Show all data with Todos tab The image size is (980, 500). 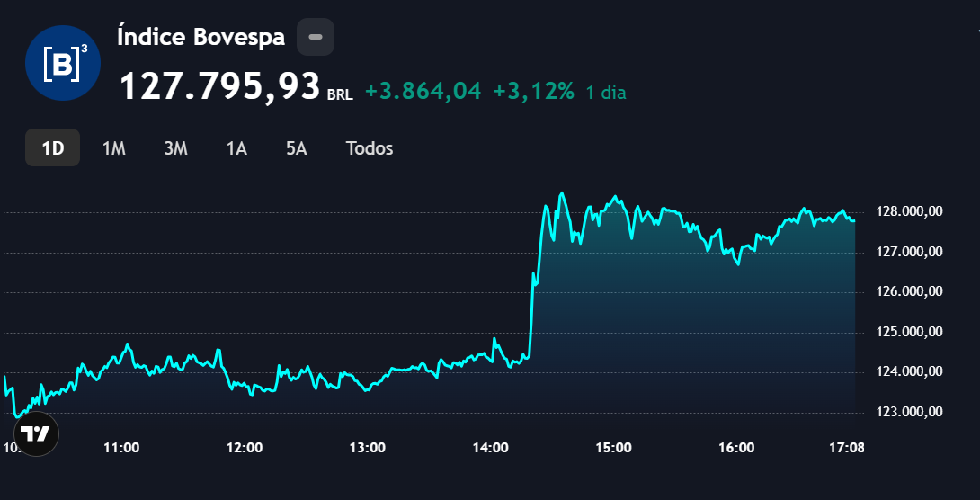click(x=370, y=148)
